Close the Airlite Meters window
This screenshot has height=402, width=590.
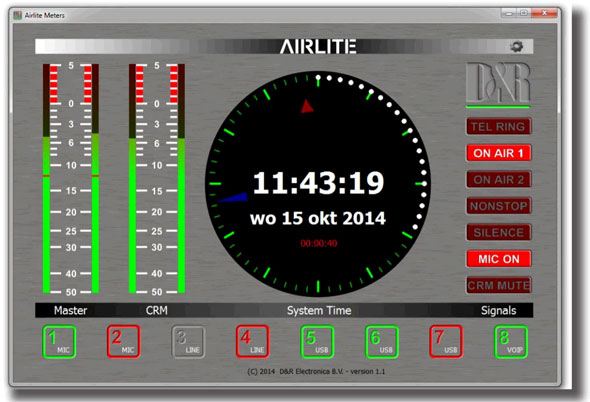click(544, 13)
